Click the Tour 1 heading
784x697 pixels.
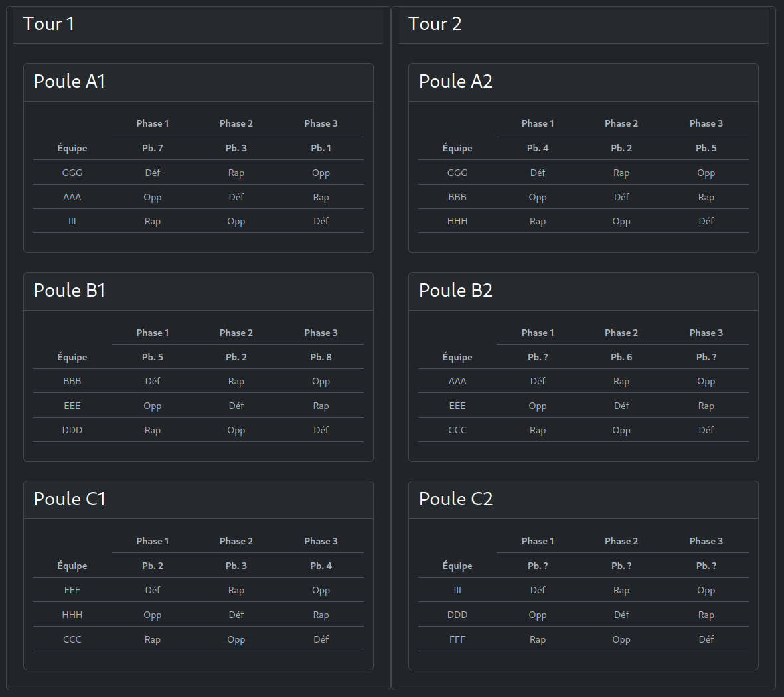click(x=48, y=23)
